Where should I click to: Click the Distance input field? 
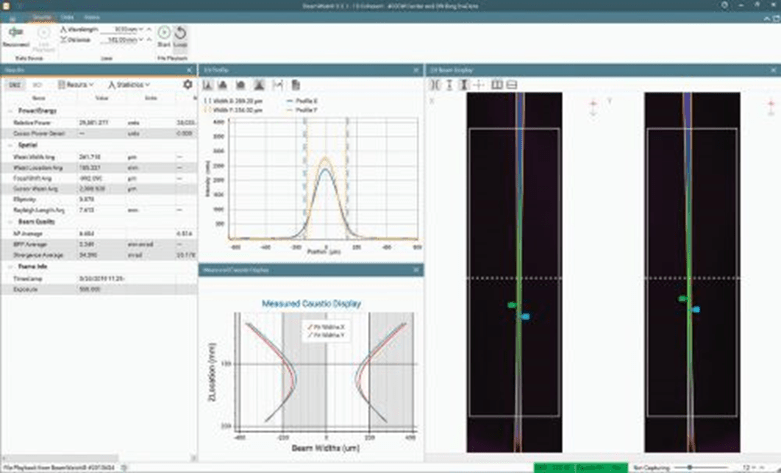(116, 41)
